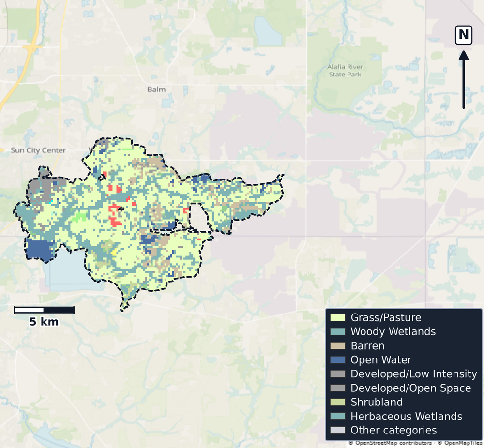
Task: Click the Woody Wetlands legend color swatch
Action: [337, 332]
